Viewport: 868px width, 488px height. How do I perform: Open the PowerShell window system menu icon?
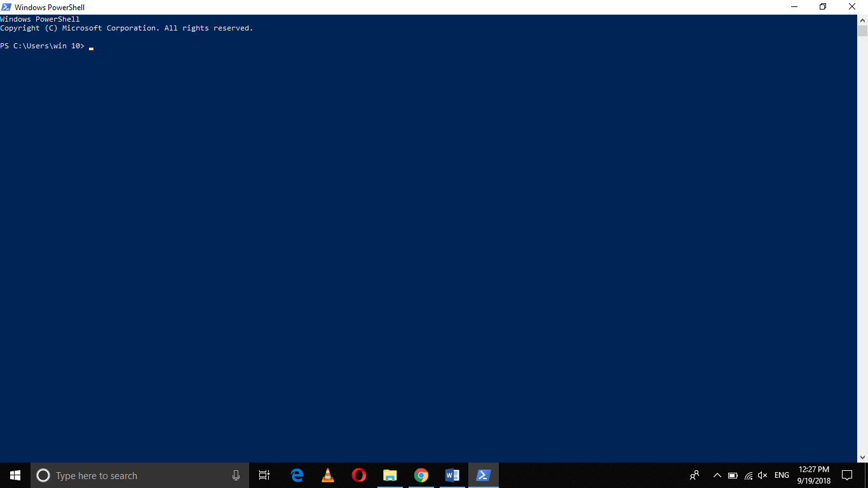[x=6, y=6]
